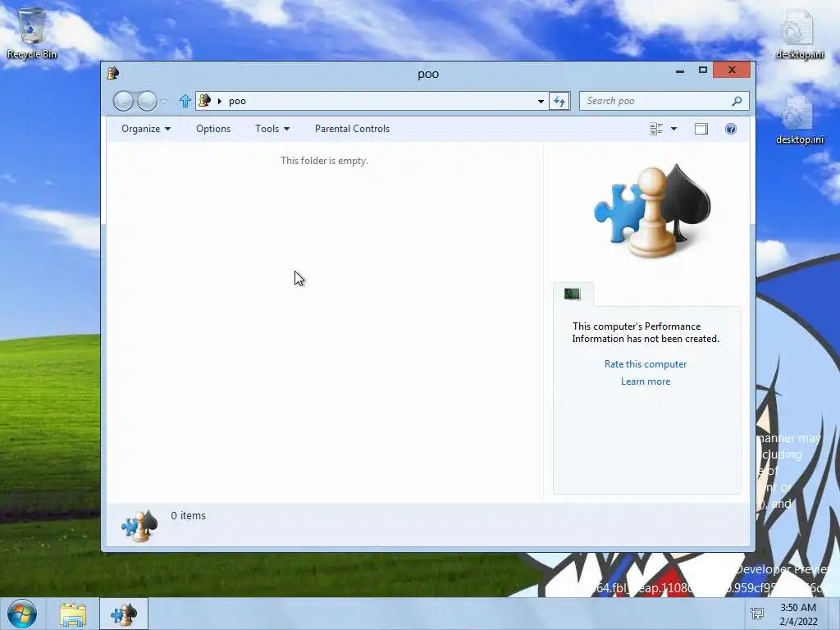Click the network icon in system tray
The image size is (840, 630).
[x=757, y=614]
